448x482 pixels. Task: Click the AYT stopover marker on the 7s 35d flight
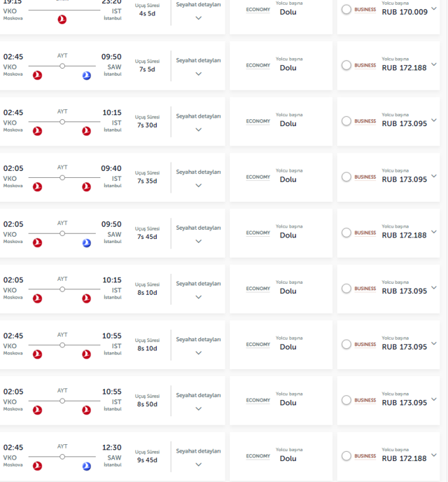pyautogui.click(x=62, y=177)
